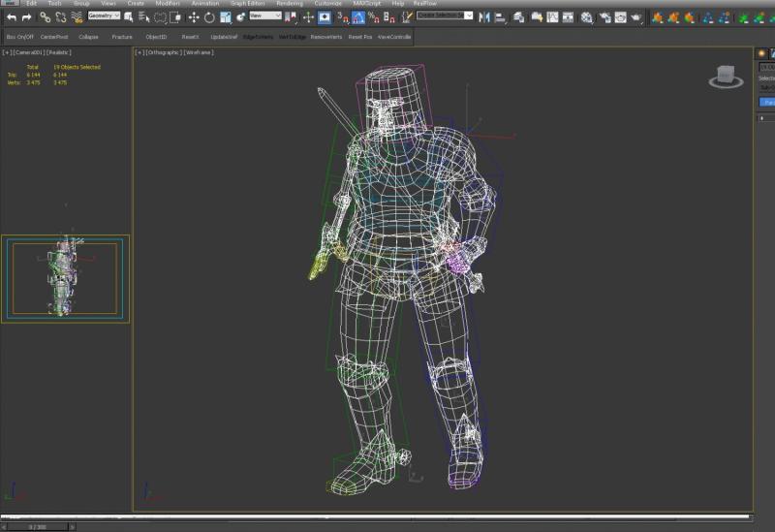This screenshot has height=532, width=775.
Task: Click the Mirror tool icon
Action: click(484, 17)
